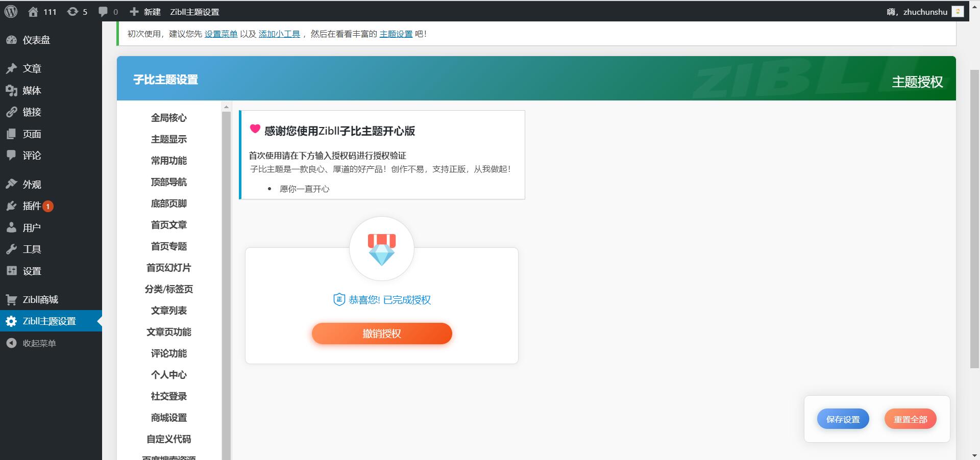Follow the 主题设置 link in notice
Screen dimensions: 980x460
coord(396,34)
